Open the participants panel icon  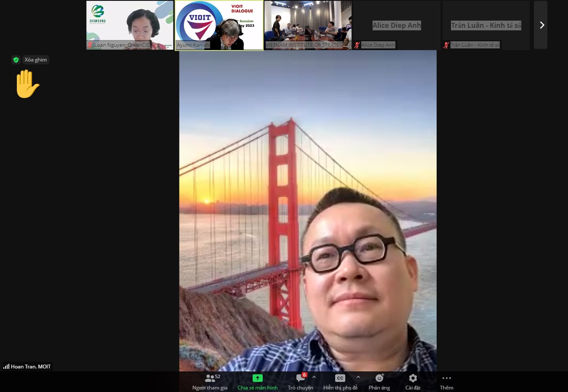(x=209, y=378)
